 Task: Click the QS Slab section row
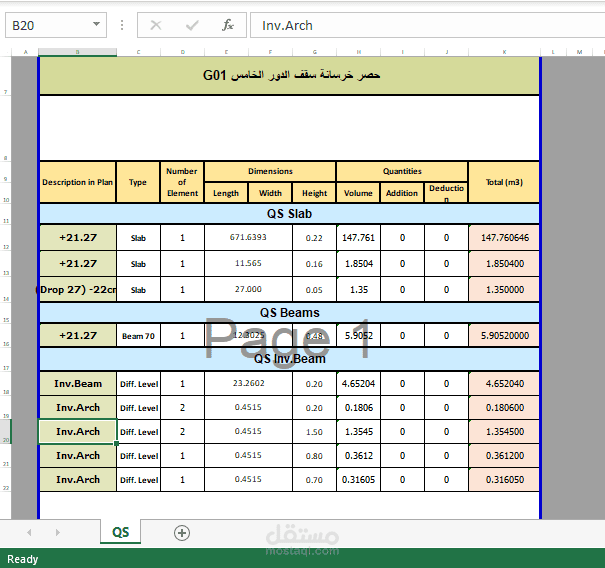(x=289, y=214)
